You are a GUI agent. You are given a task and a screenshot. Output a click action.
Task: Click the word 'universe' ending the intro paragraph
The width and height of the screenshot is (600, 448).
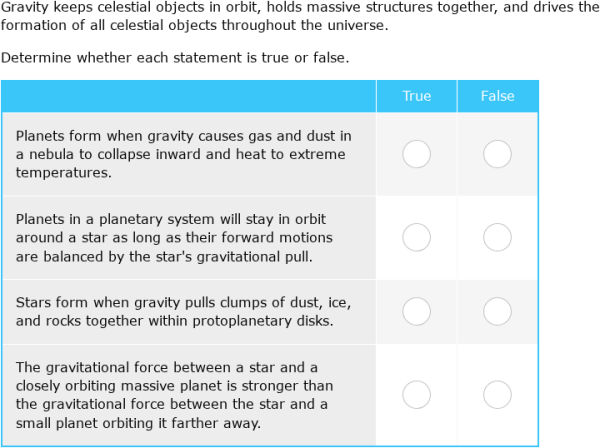point(356,25)
